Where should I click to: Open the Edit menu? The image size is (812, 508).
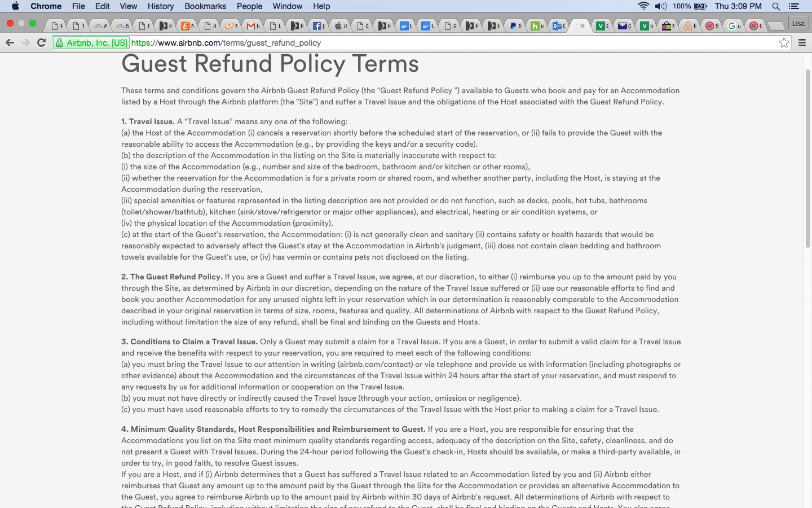click(x=103, y=6)
